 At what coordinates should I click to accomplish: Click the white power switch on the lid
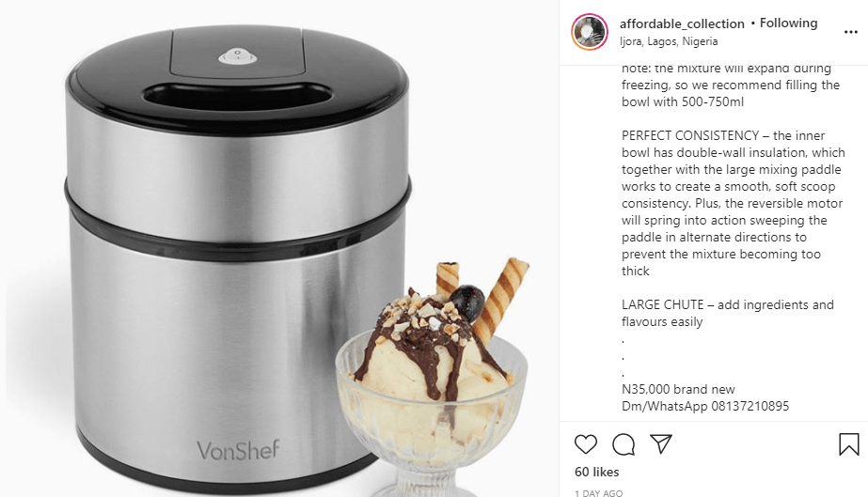(x=238, y=55)
